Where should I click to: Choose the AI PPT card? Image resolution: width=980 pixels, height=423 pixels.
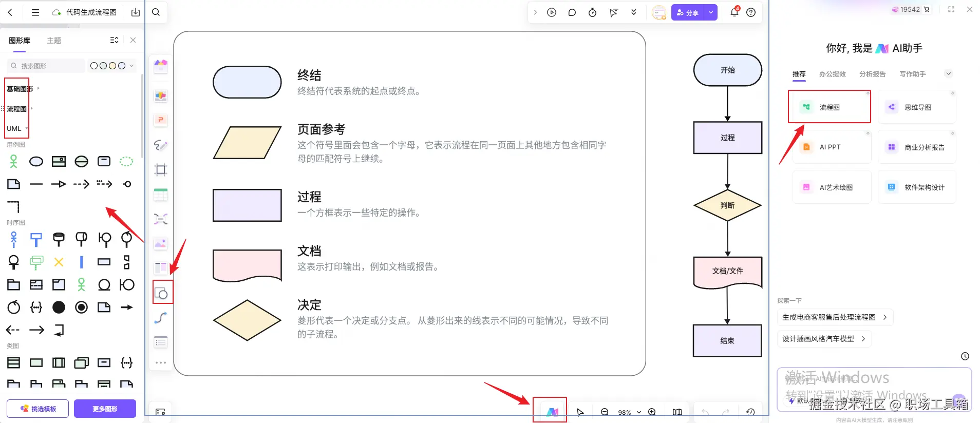[832, 147]
